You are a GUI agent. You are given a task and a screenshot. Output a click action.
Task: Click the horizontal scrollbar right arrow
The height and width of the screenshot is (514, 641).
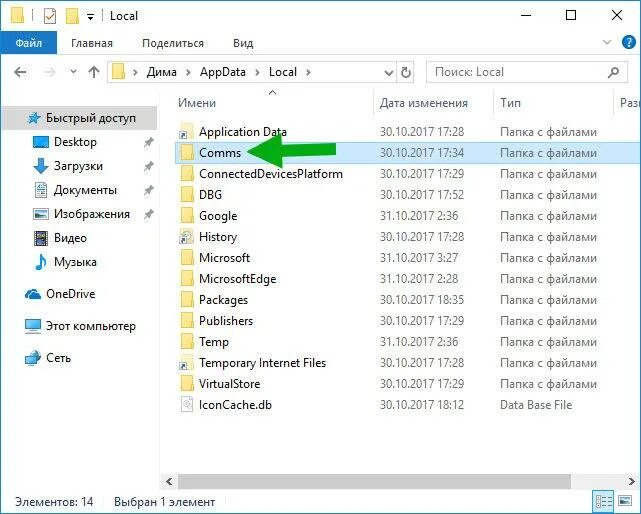point(631,482)
